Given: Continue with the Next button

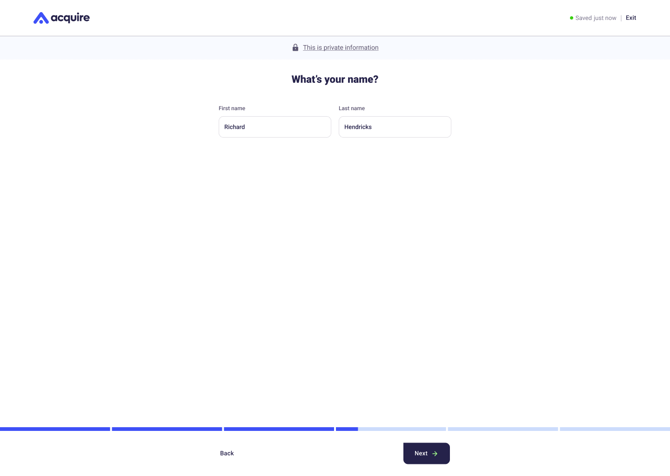Looking at the screenshot, I should pyautogui.click(x=426, y=453).
